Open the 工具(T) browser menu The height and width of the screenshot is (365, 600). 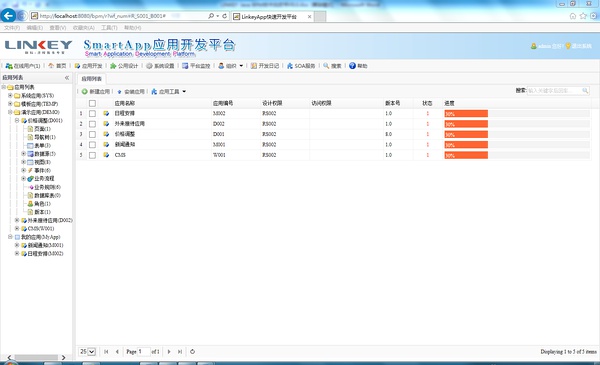109,28
